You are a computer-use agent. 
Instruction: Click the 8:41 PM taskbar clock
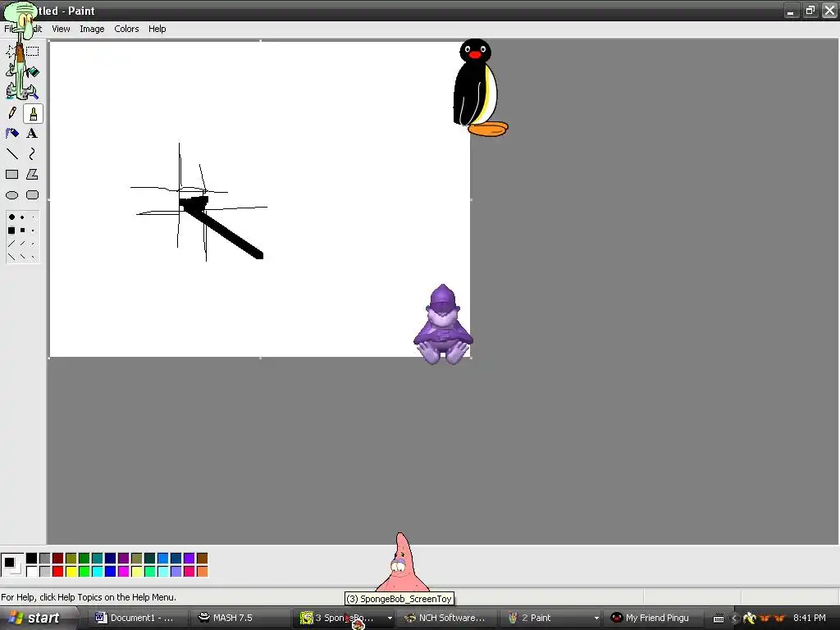pos(810,619)
